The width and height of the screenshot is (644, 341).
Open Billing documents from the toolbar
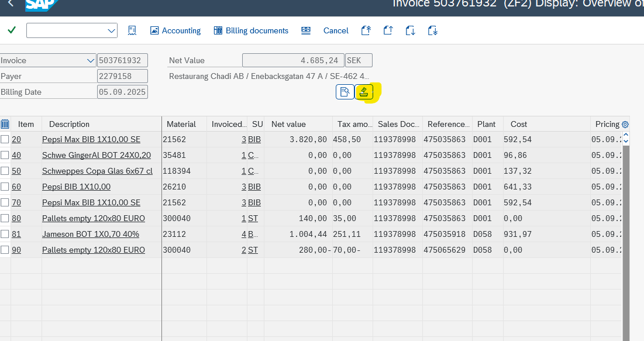coord(251,30)
